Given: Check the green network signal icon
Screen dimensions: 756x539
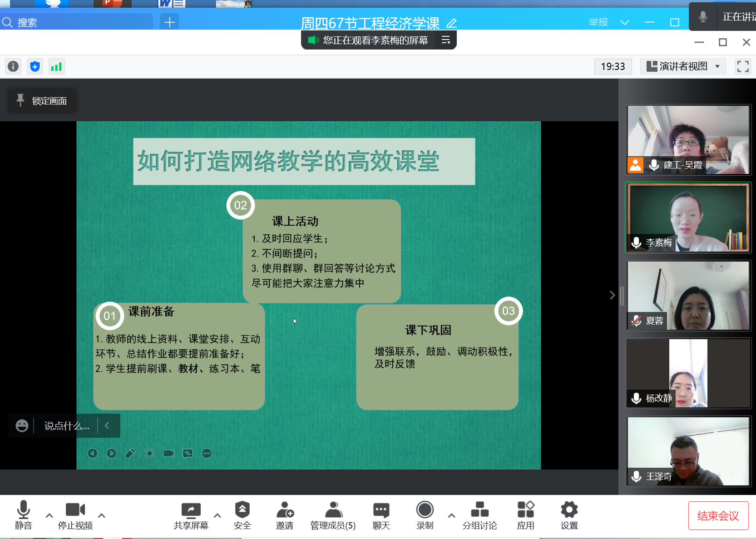Looking at the screenshot, I should pos(56,67).
